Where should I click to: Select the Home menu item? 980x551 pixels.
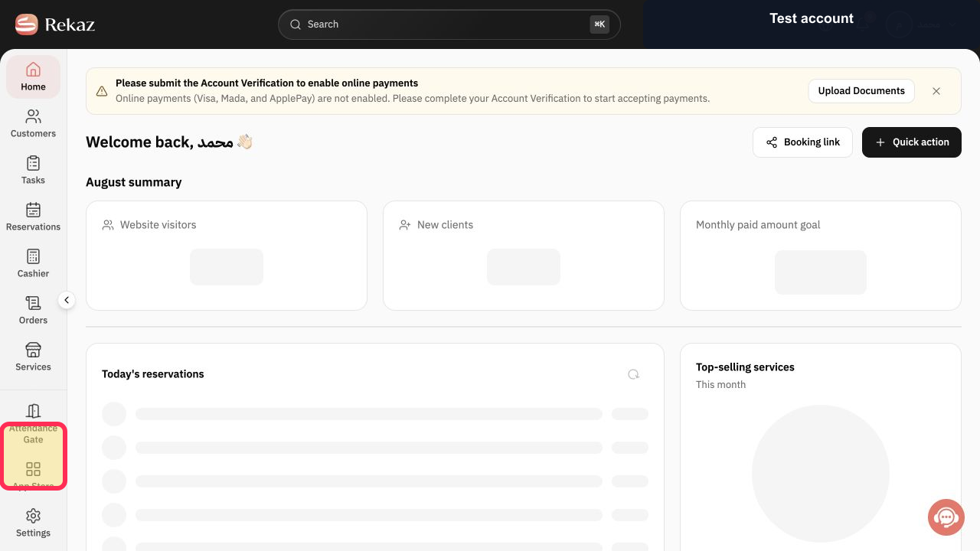point(33,77)
